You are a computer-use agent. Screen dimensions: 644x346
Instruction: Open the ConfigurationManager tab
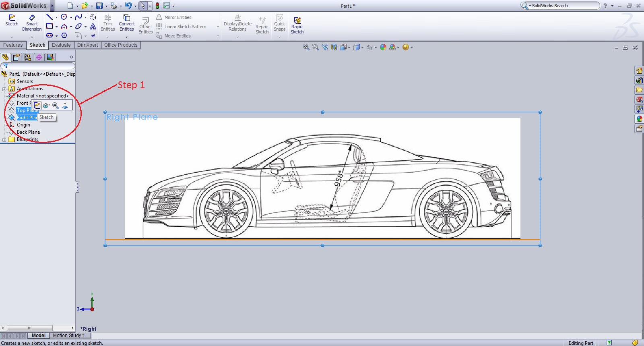(x=28, y=57)
